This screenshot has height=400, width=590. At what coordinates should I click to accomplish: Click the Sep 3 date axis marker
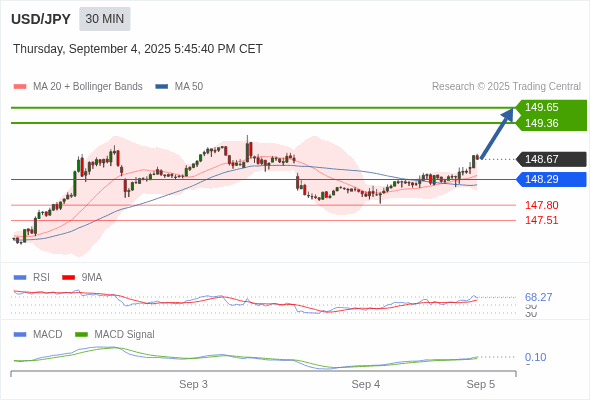point(193,384)
